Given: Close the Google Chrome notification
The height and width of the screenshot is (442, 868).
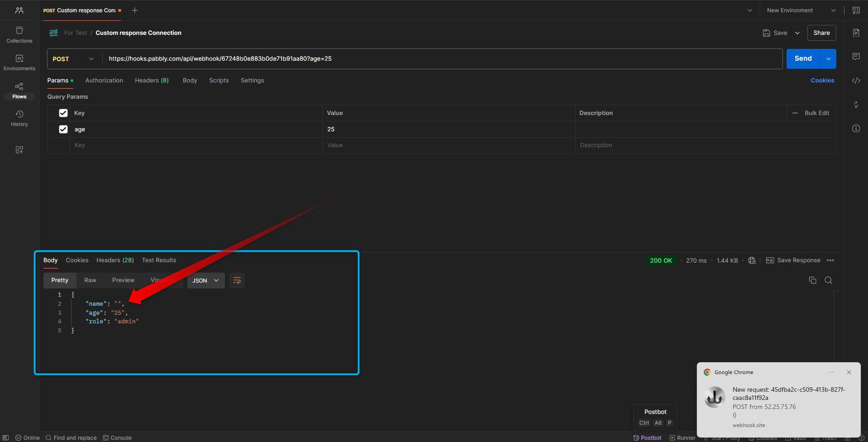Looking at the screenshot, I should click(849, 372).
